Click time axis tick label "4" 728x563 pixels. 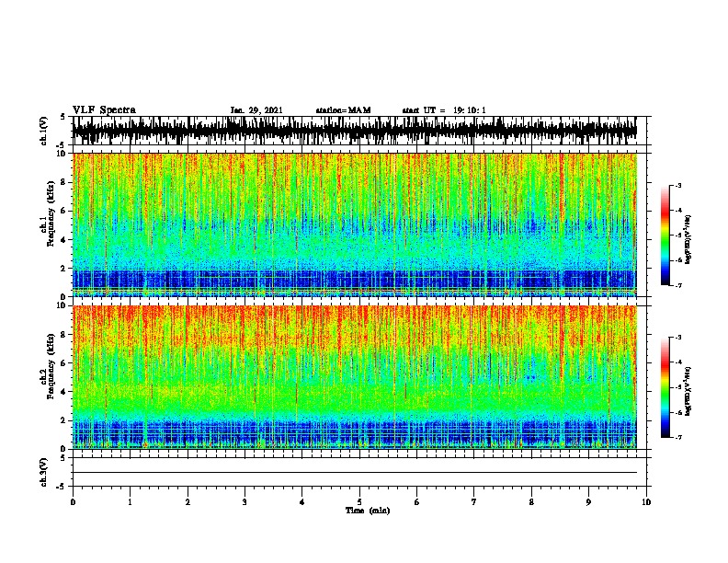[302, 502]
